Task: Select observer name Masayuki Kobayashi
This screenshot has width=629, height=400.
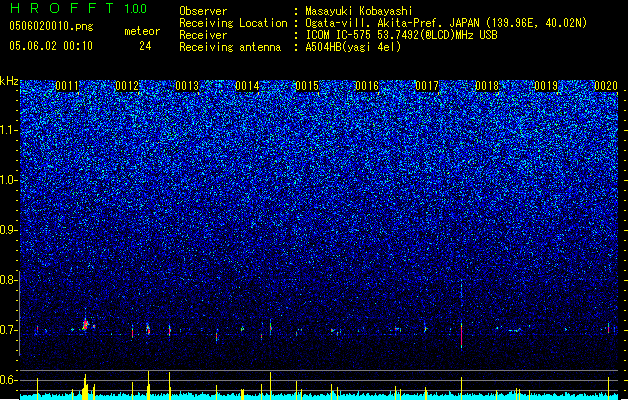Action: pos(359,11)
